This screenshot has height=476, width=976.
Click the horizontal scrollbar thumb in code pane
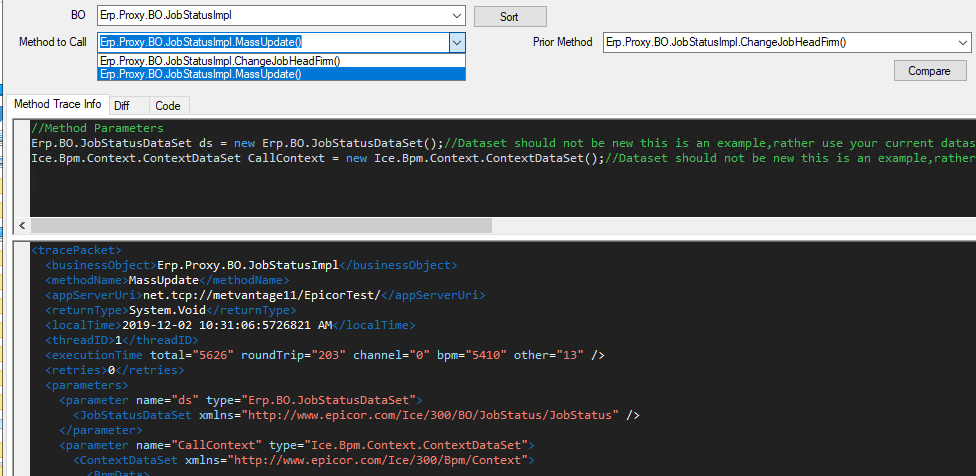pyautogui.click(x=261, y=225)
